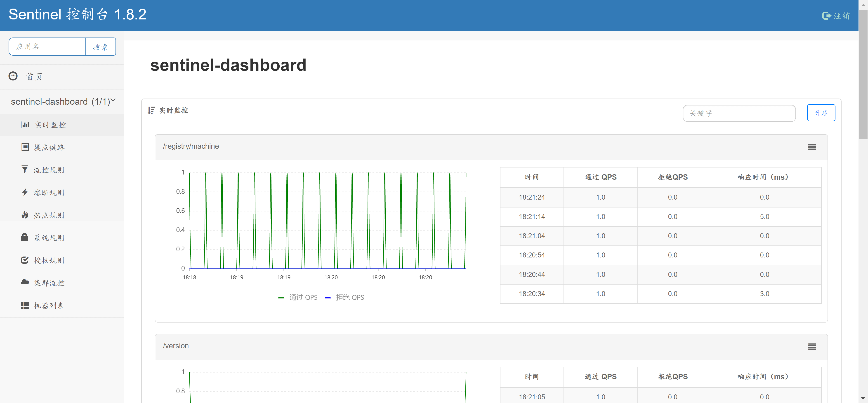Click the flame icon for 热点规则
Image resolution: width=868 pixels, height=403 pixels.
[x=25, y=215]
